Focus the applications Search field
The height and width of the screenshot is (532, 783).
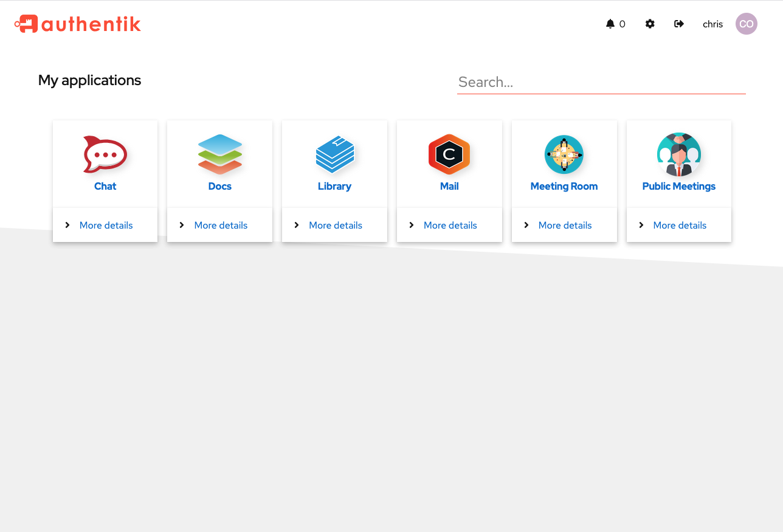[x=601, y=82]
